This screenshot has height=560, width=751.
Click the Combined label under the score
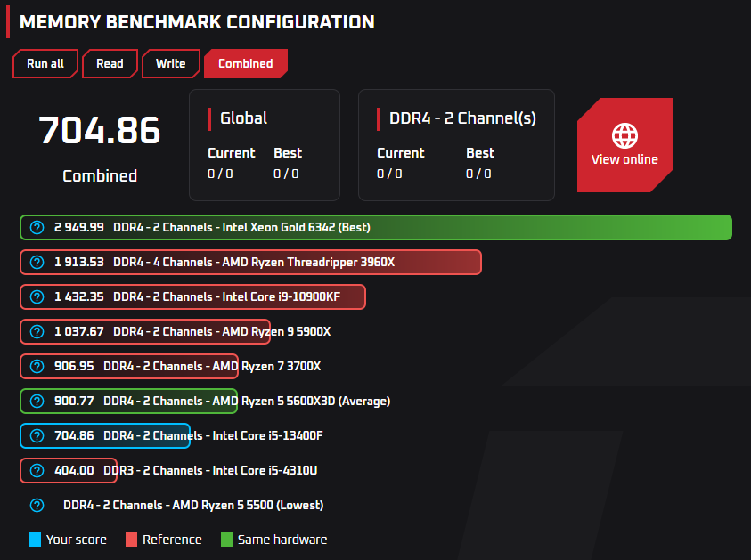pyautogui.click(x=100, y=175)
